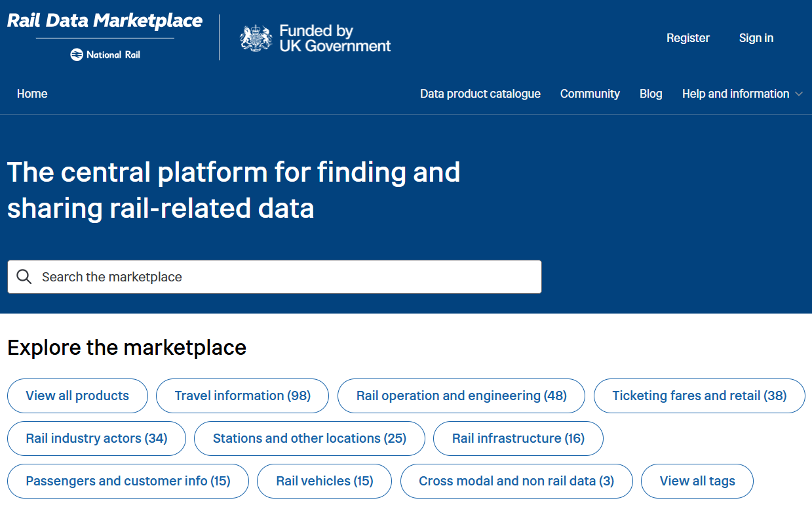812x511 pixels.
Task: Open the Community page
Action: coord(590,94)
